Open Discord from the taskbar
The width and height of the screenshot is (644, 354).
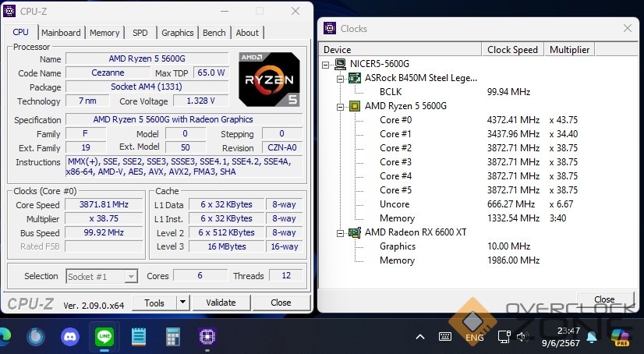click(70, 337)
